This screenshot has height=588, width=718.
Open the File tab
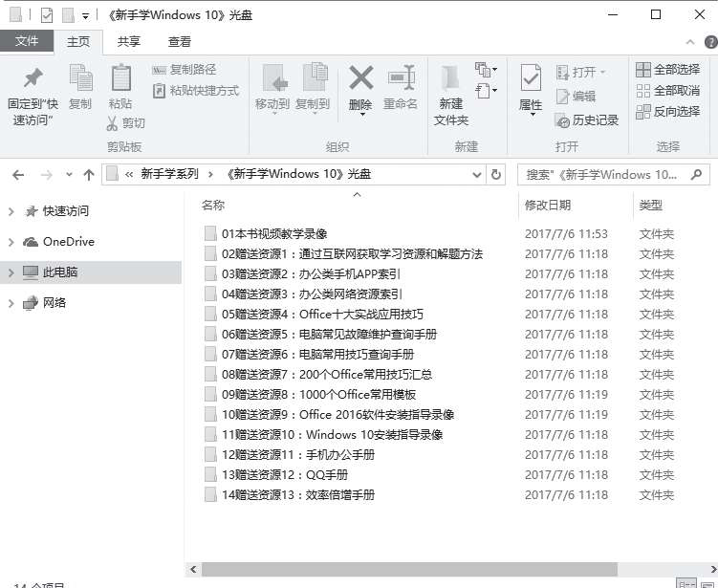27,41
